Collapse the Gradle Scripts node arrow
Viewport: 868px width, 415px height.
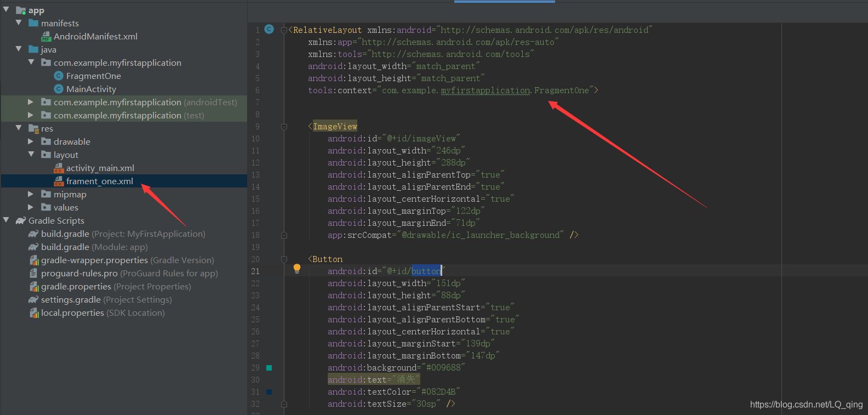click(x=6, y=220)
